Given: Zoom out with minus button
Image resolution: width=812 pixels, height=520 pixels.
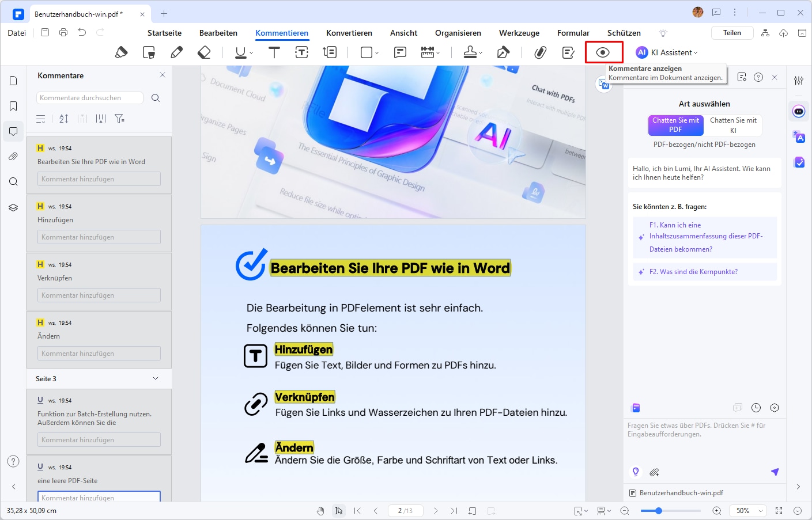Looking at the screenshot, I should (625, 511).
